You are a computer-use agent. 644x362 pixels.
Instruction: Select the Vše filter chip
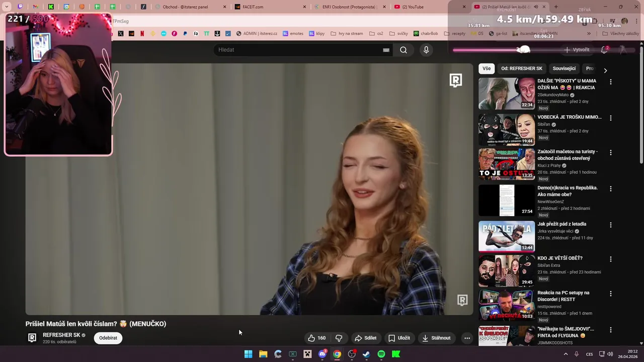coord(487,68)
